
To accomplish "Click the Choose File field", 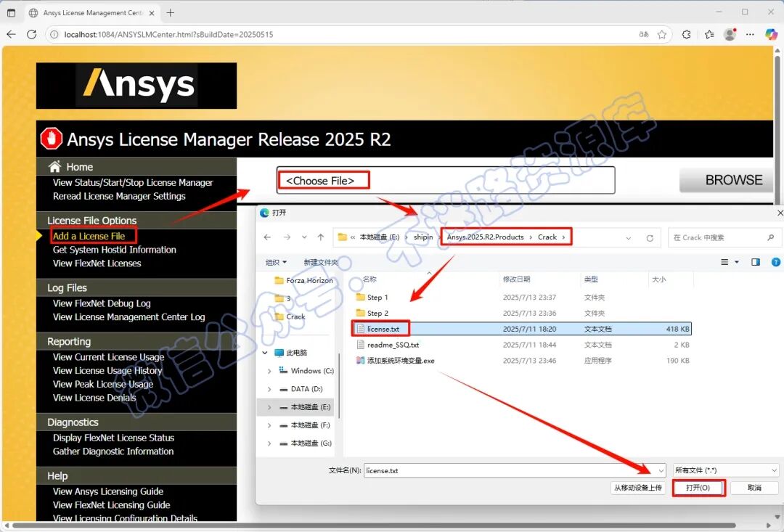I will (446, 180).
